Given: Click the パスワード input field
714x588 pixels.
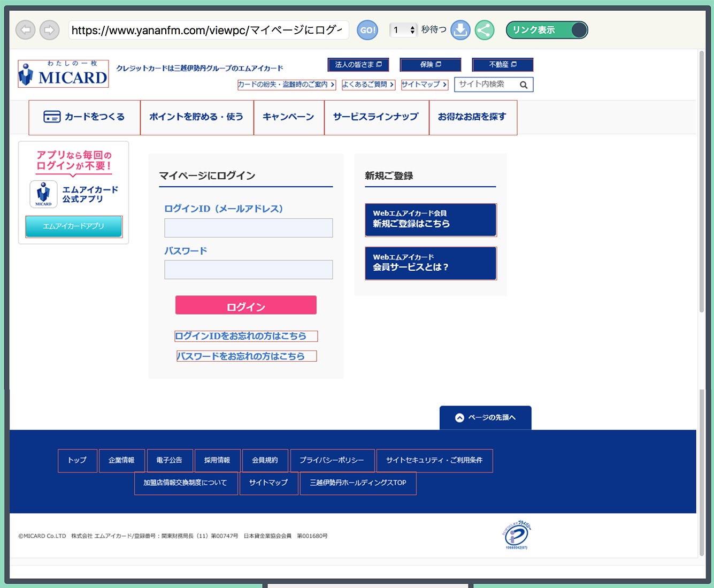Looking at the screenshot, I should tap(249, 270).
